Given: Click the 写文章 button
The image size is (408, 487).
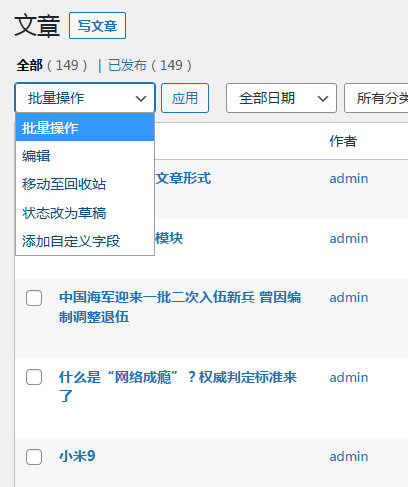Looking at the screenshot, I should [97, 26].
